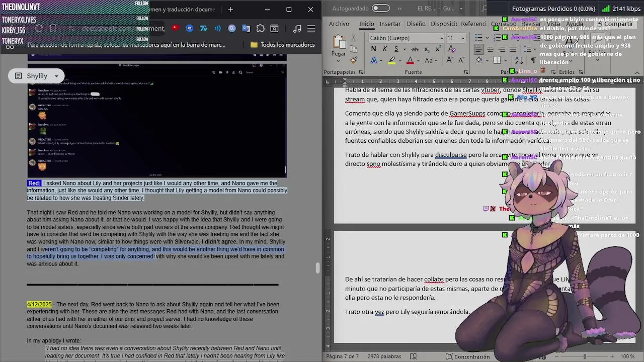Click the browser extensions puzzle icon
This screenshot has width=644, height=362.
pos(260,29)
